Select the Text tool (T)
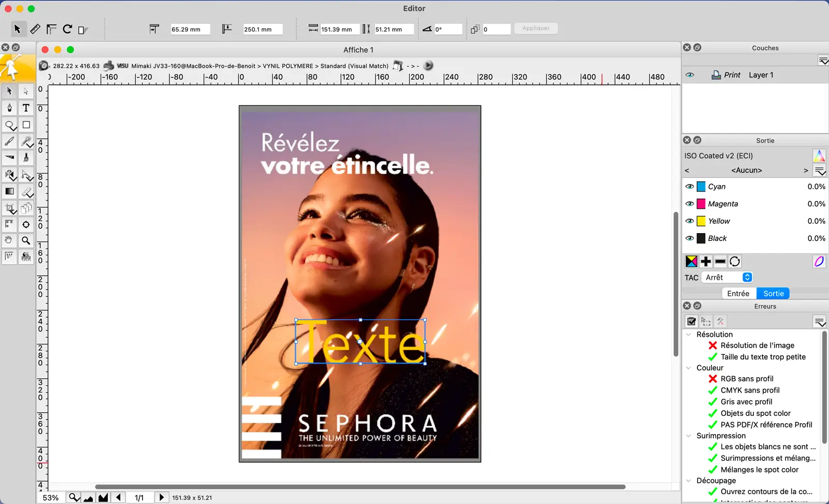This screenshot has height=504, width=829. 26,108
